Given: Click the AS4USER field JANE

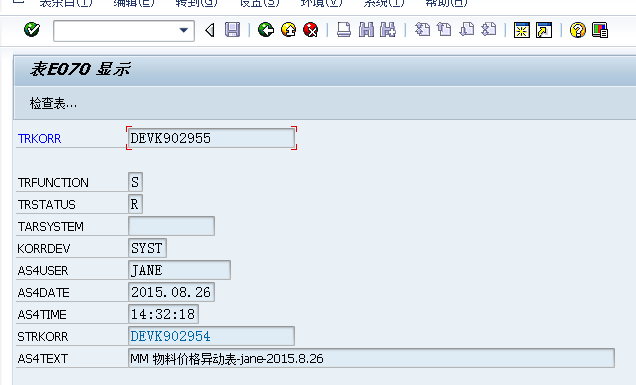Looking at the screenshot, I should tap(179, 270).
